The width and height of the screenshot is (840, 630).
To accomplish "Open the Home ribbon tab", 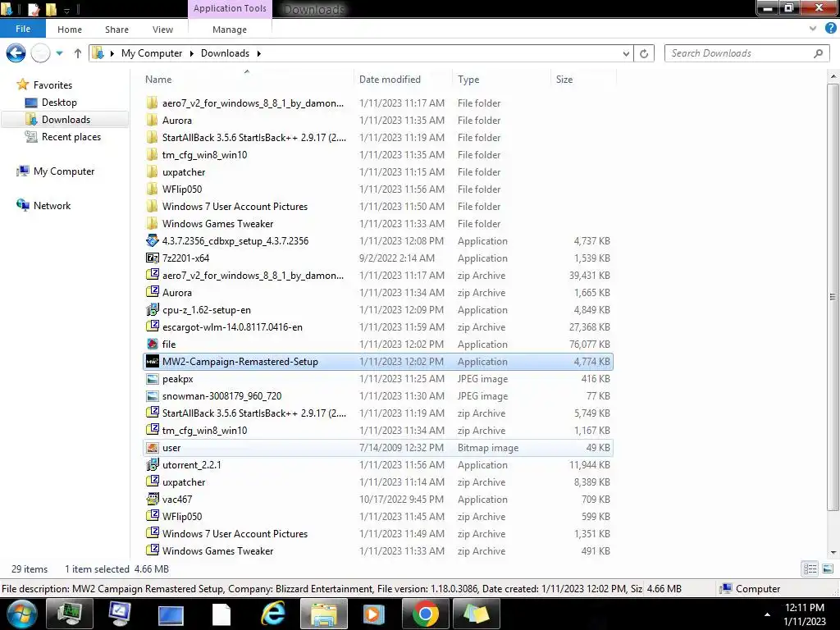I will coord(70,30).
